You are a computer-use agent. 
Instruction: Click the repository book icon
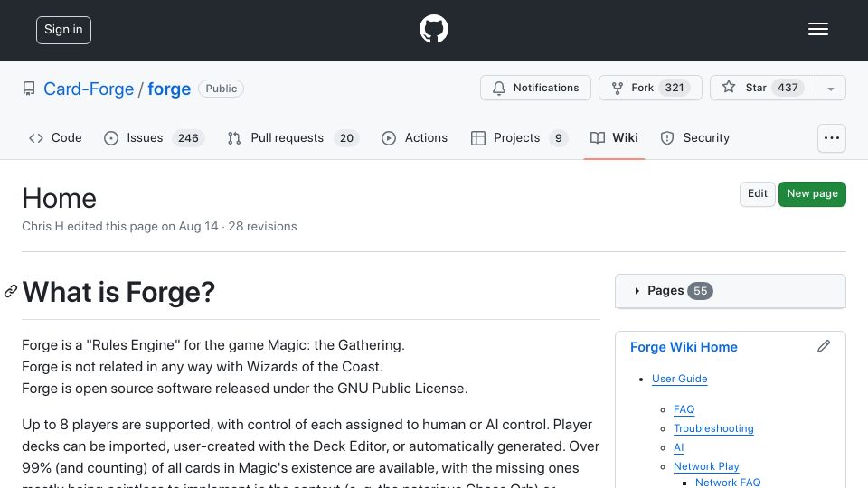point(29,89)
